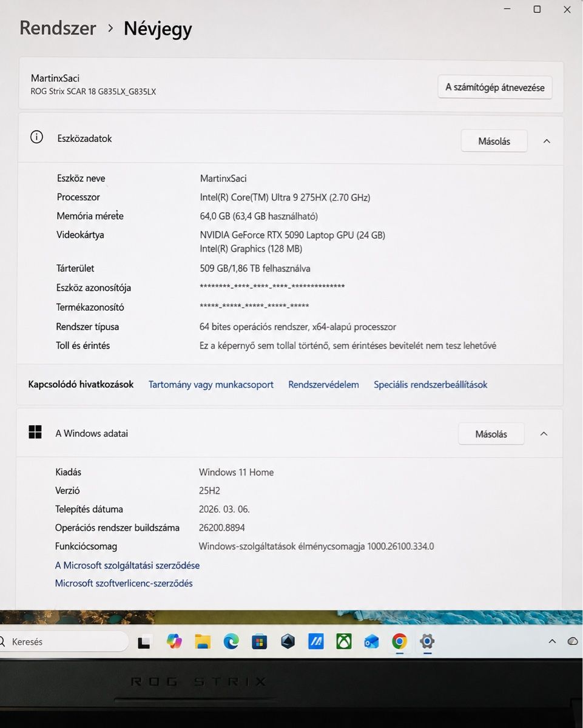Maximize the Settings window

(x=537, y=9)
